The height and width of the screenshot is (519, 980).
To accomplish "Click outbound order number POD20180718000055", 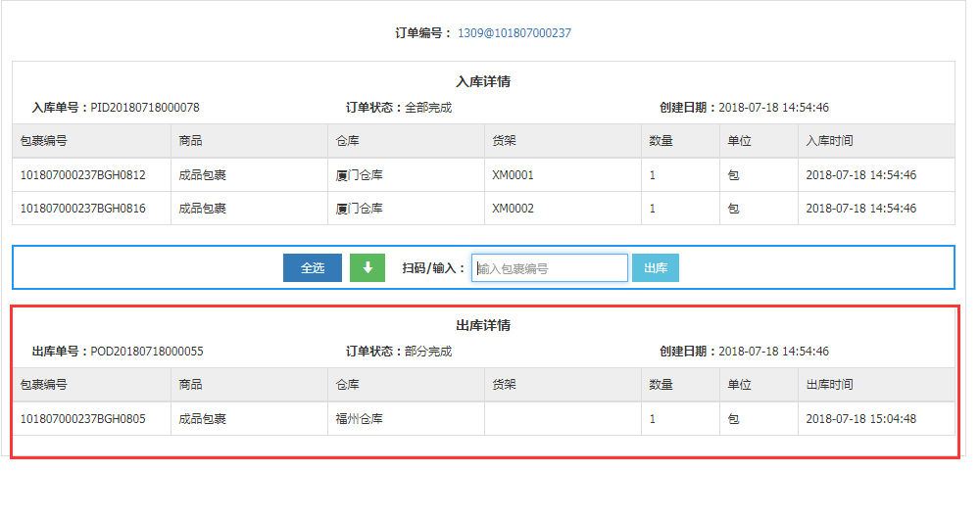I will pos(147,352).
